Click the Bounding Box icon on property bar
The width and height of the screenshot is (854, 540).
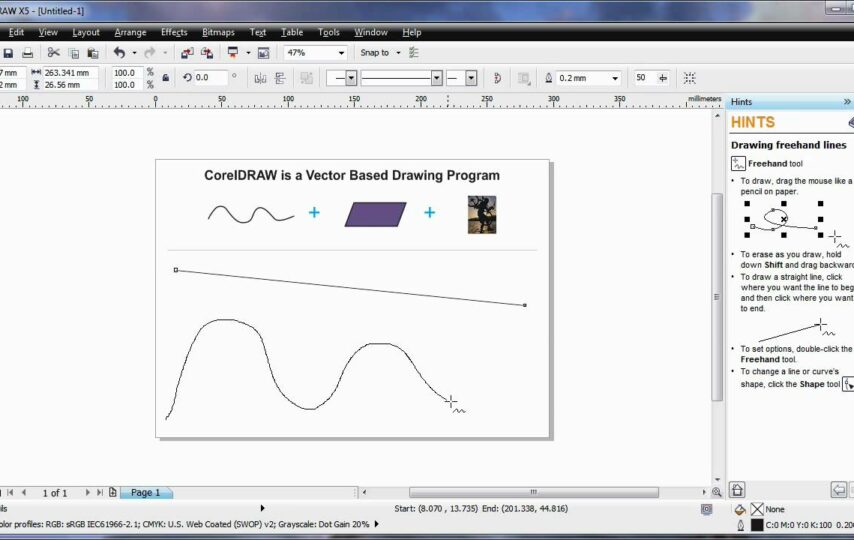point(690,78)
